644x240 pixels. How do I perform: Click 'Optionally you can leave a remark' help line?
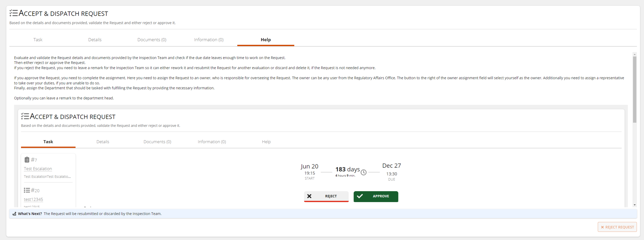click(64, 98)
